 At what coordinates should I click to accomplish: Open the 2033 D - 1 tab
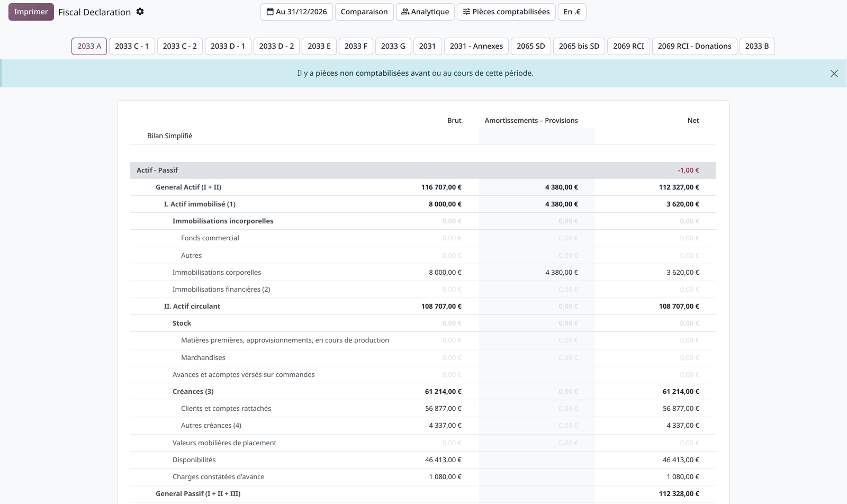(x=228, y=46)
